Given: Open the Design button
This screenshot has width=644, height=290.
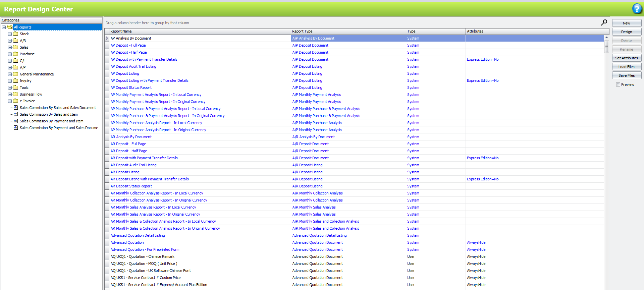Looking at the screenshot, I should (x=626, y=32).
